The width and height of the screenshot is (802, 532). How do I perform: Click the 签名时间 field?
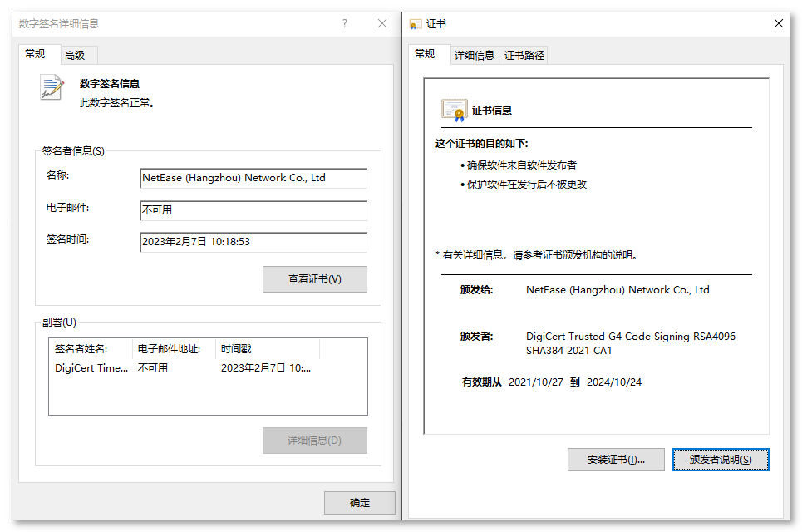click(x=253, y=242)
